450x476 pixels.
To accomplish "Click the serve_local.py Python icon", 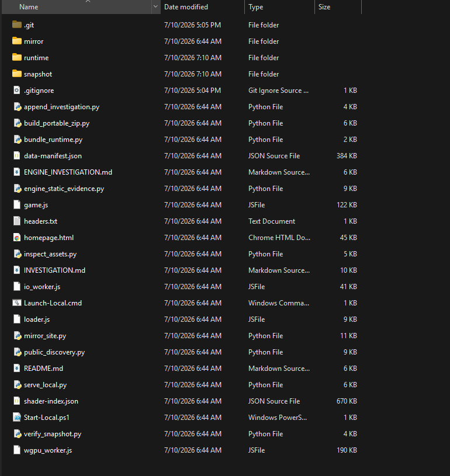I will [17, 385].
